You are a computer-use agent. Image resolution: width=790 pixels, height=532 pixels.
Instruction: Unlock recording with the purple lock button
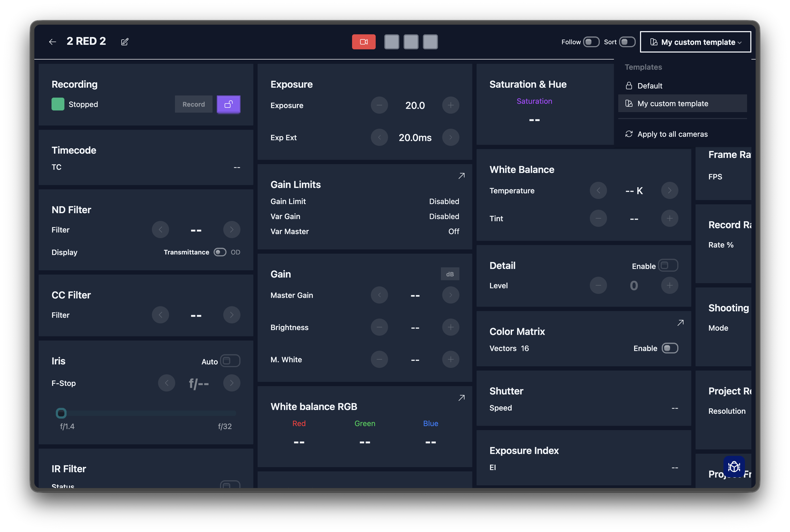click(x=228, y=104)
